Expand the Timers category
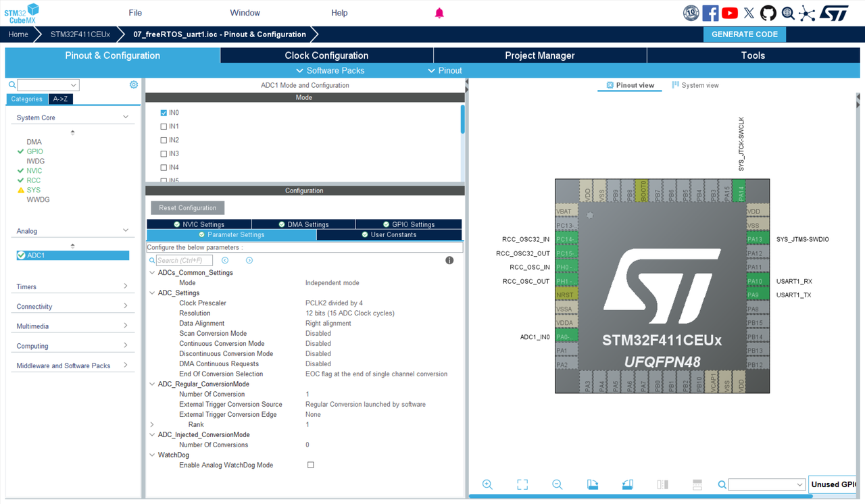This screenshot has width=865, height=504. click(126, 286)
